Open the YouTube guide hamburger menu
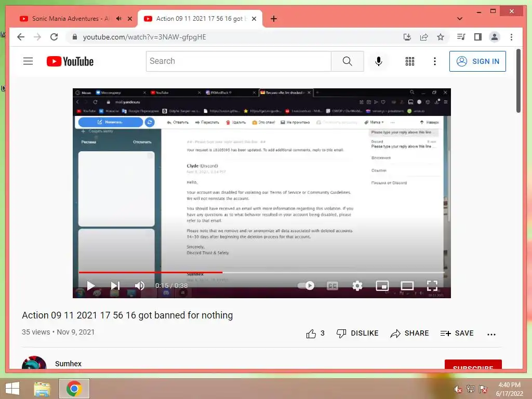Viewport: 532px width, 399px height. [28, 61]
